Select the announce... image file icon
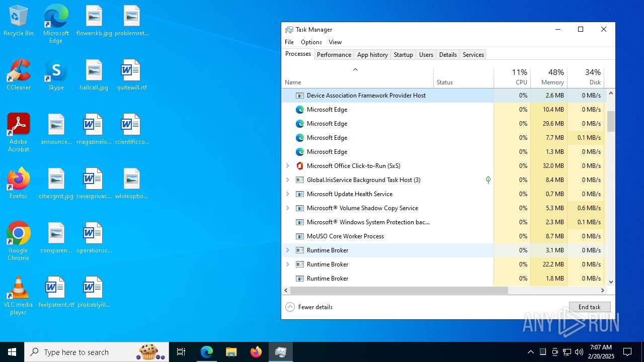The height and width of the screenshot is (362, 644). (56, 130)
